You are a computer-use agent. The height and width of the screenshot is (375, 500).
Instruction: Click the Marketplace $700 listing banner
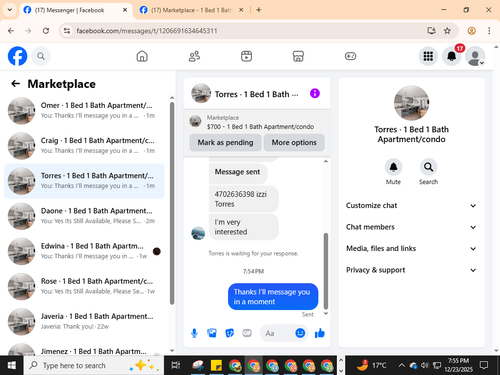[257, 122]
